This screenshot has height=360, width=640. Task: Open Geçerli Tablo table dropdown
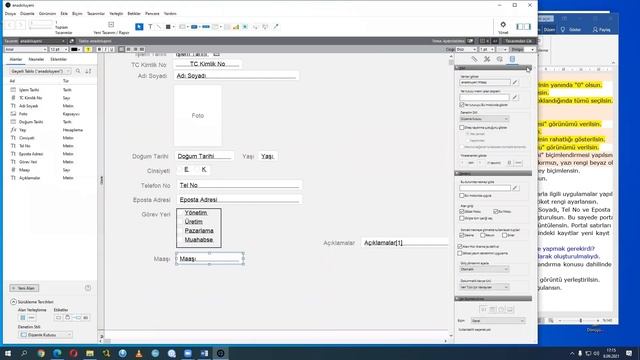click(x=40, y=71)
